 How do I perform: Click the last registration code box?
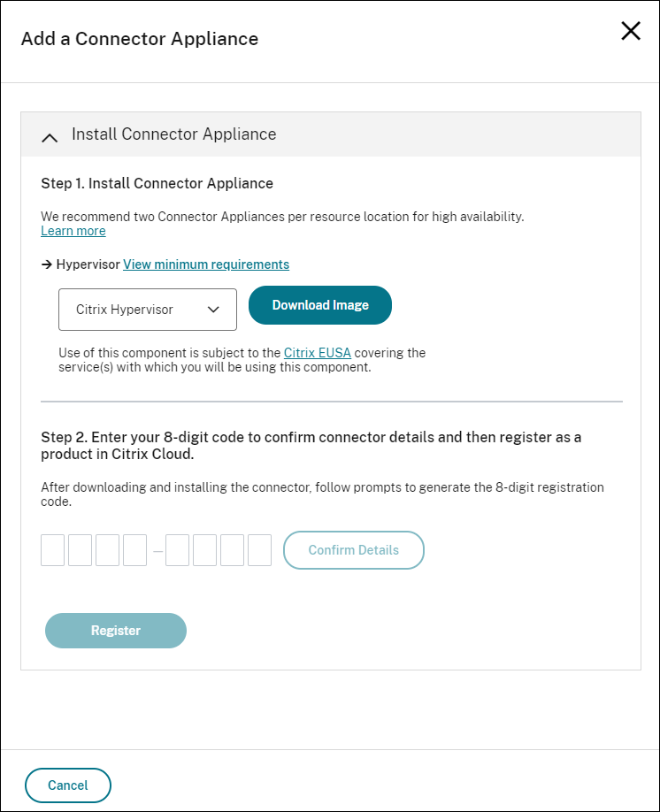tap(259, 549)
